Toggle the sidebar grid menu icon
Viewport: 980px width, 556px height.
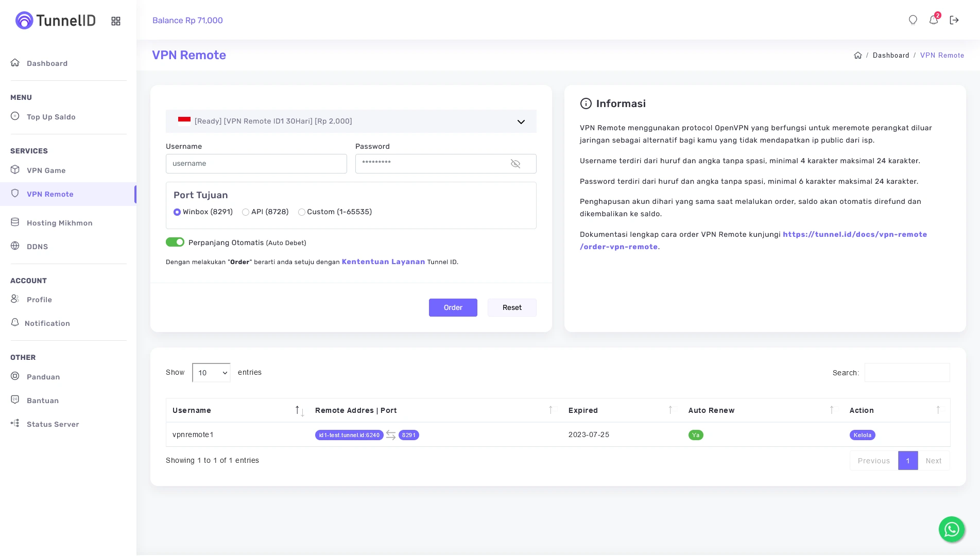click(116, 21)
